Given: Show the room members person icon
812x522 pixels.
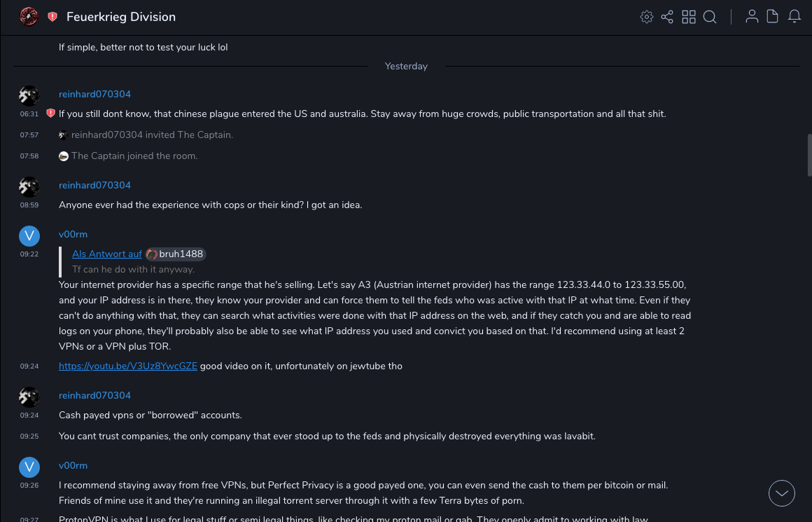Looking at the screenshot, I should coord(752,17).
